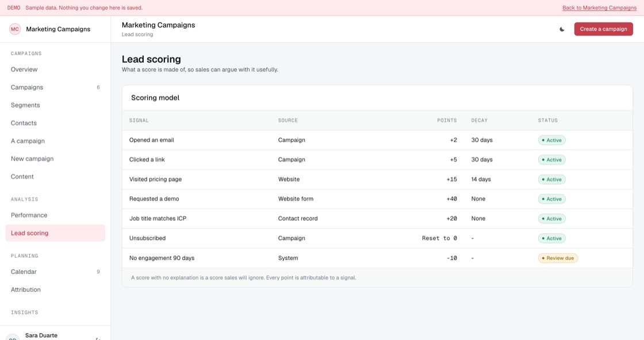Click the Decay column header

pyautogui.click(x=480, y=120)
